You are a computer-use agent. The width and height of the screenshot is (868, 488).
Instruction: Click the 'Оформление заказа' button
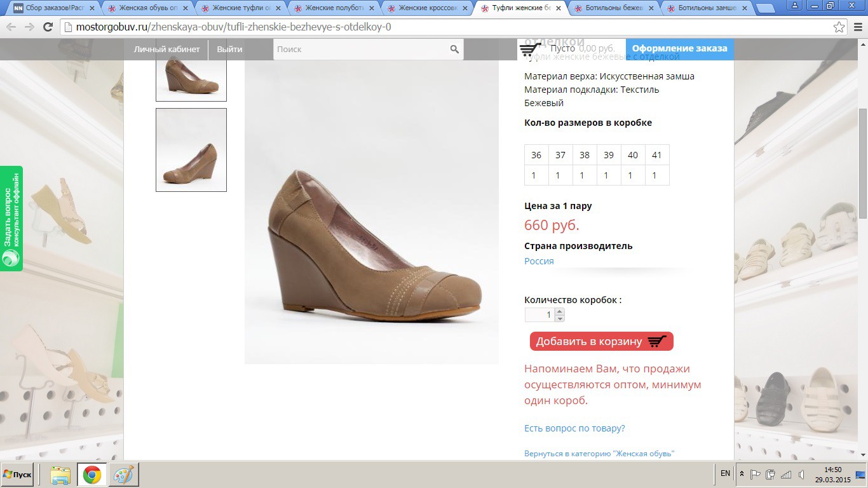[x=679, y=48]
